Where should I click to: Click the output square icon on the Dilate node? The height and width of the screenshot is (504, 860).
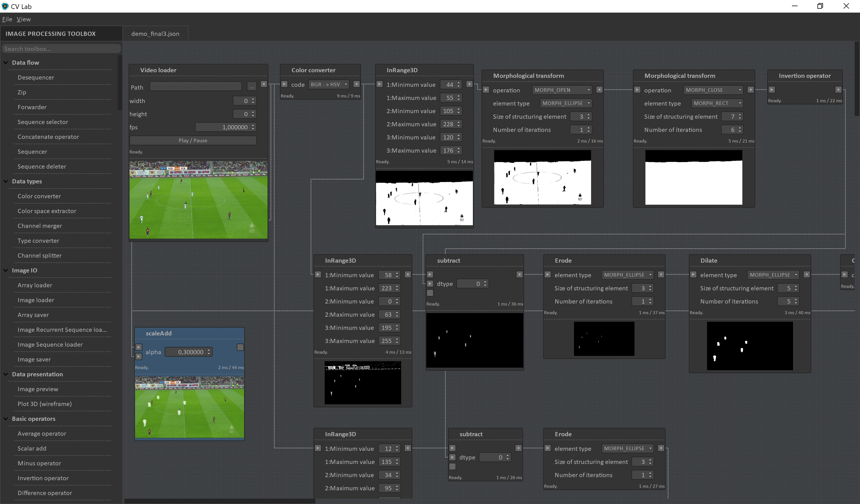click(x=807, y=274)
